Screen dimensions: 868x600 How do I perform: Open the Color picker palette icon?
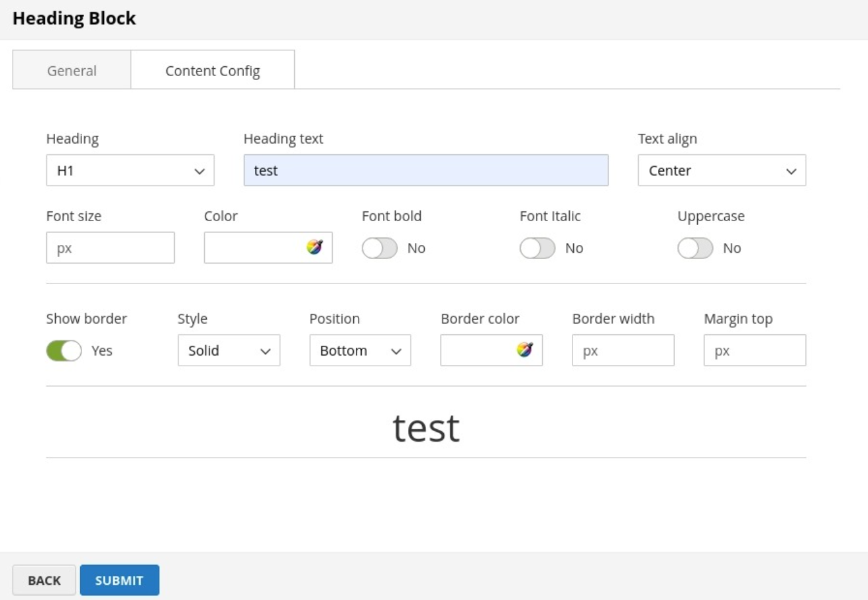pyautogui.click(x=314, y=248)
